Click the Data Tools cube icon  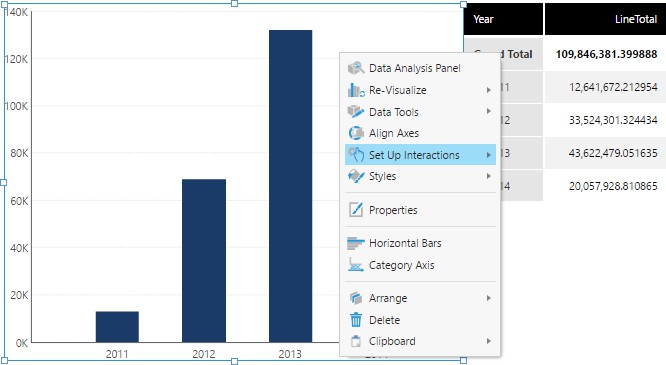[x=356, y=112]
